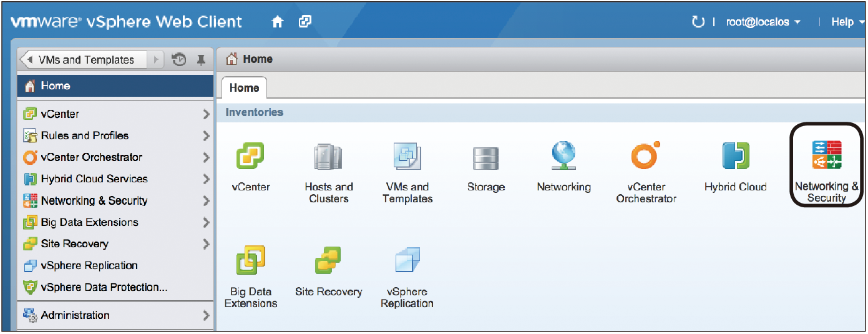
Task: Open the navigator history clock icon
Action: click(x=179, y=59)
